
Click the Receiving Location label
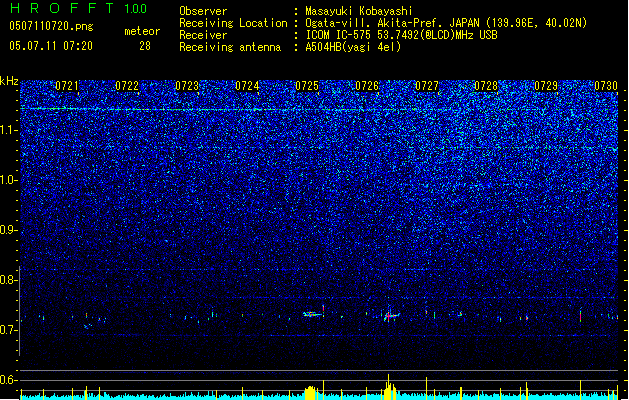233,23
